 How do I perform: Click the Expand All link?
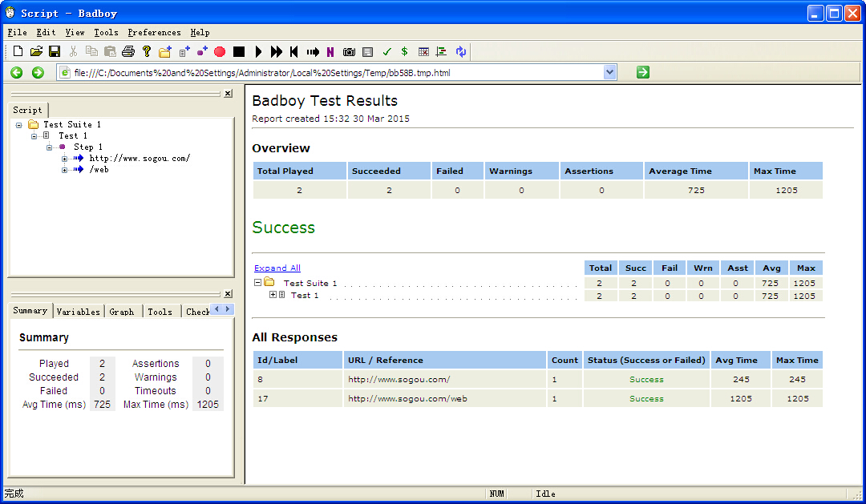[x=277, y=268]
